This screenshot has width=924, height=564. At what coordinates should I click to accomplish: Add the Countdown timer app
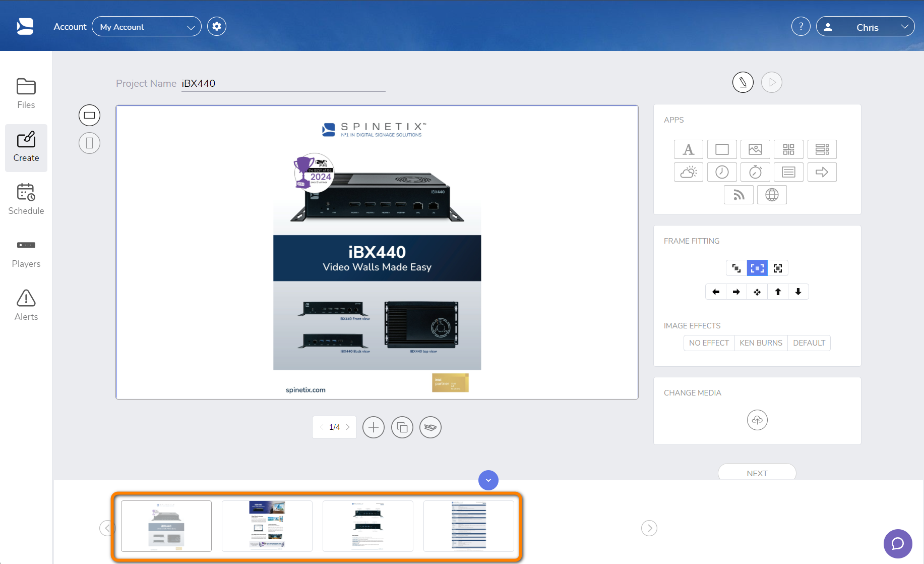755,172
